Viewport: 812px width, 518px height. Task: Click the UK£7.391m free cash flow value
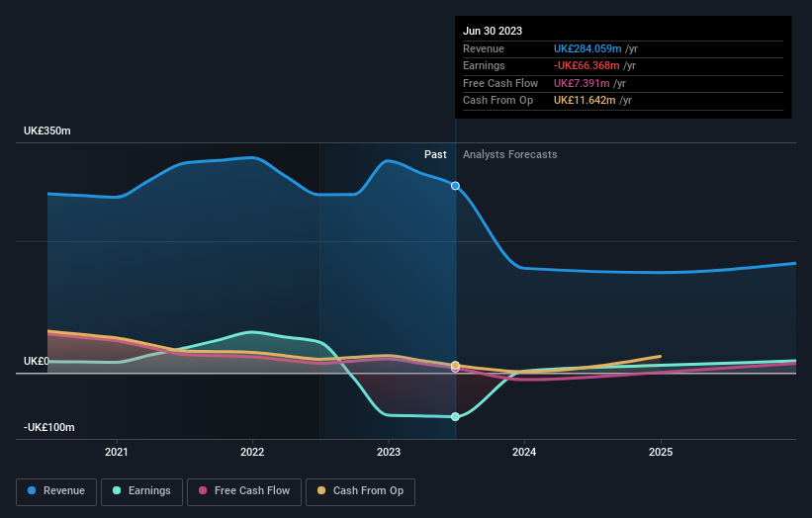point(582,83)
